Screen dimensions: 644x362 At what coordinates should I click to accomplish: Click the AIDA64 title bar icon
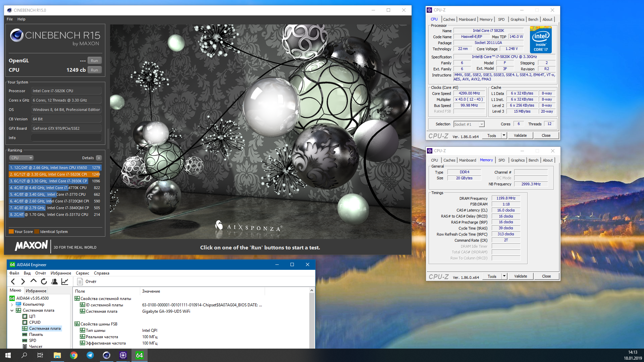[x=12, y=264]
